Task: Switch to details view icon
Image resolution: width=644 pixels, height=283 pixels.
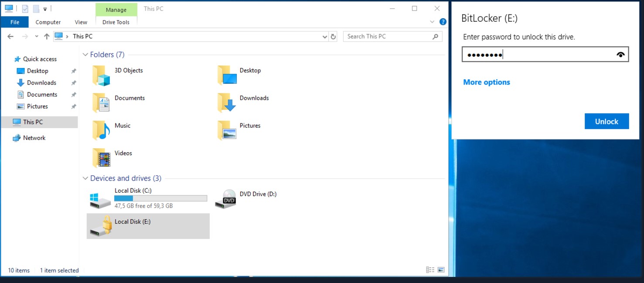Action: coord(430,270)
